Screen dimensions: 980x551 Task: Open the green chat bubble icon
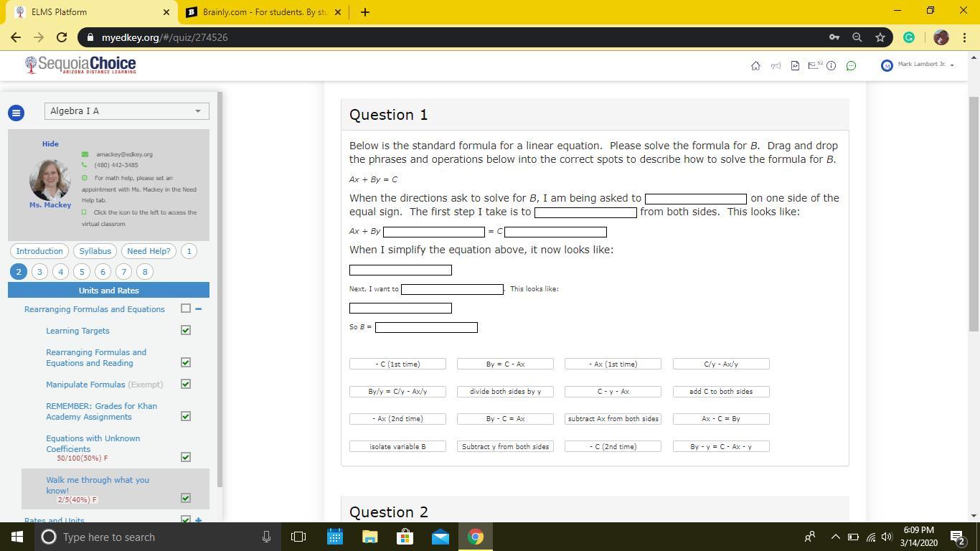[851, 66]
